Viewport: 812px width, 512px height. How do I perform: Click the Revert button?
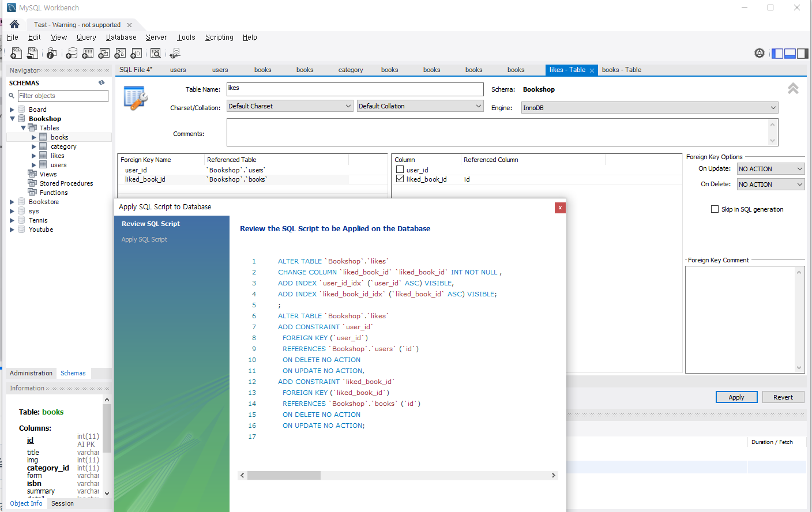783,397
